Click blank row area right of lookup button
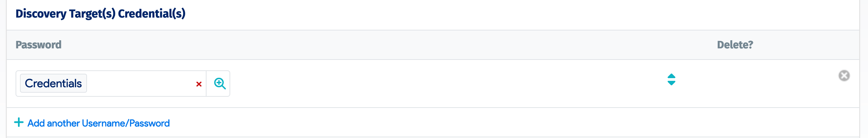This screenshot has width=868, height=138. tap(406, 83)
